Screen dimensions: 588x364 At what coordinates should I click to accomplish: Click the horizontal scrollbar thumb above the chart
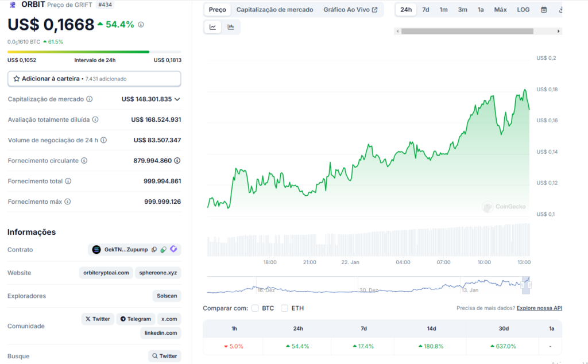coord(467,31)
